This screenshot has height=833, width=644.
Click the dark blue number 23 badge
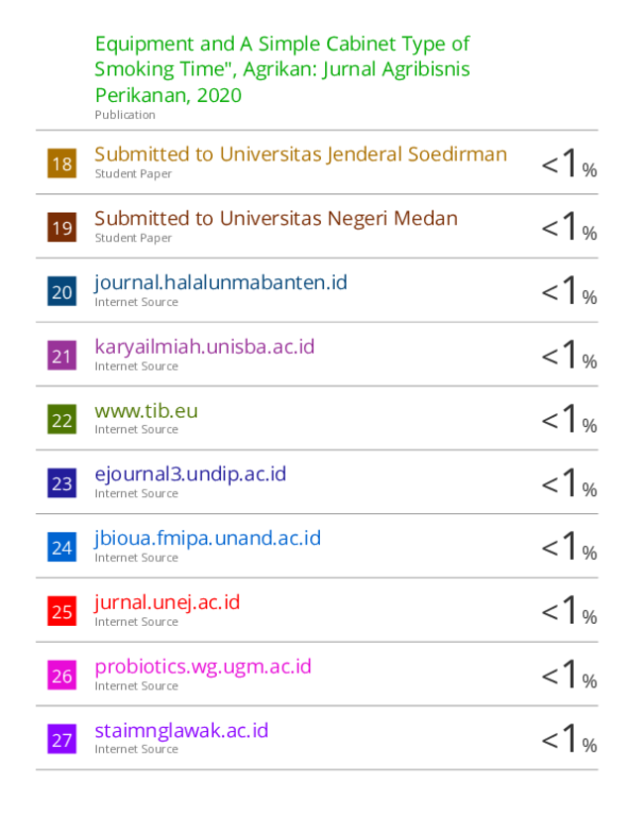61,483
